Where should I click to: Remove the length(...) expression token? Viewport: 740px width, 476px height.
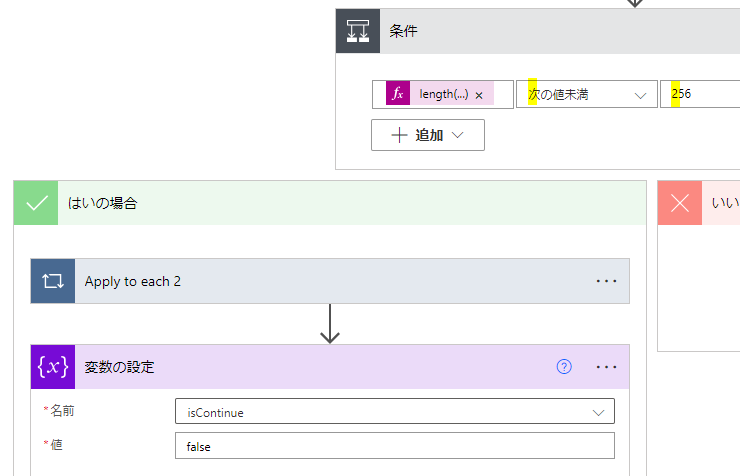tap(479, 95)
